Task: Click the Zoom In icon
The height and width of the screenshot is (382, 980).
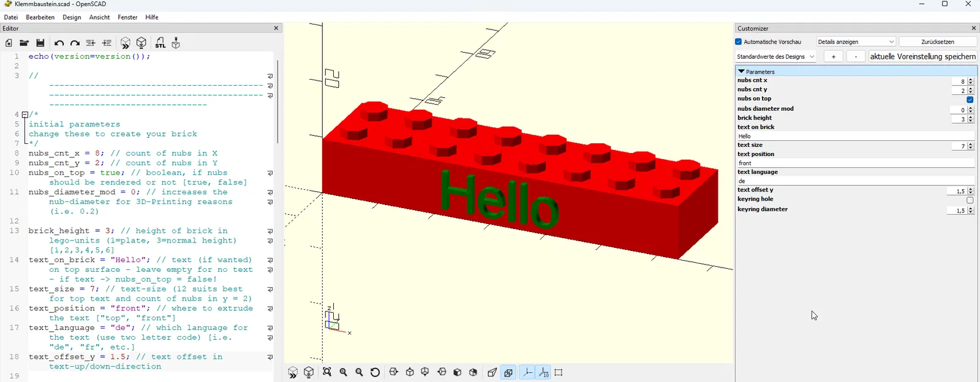Action: tap(344, 372)
